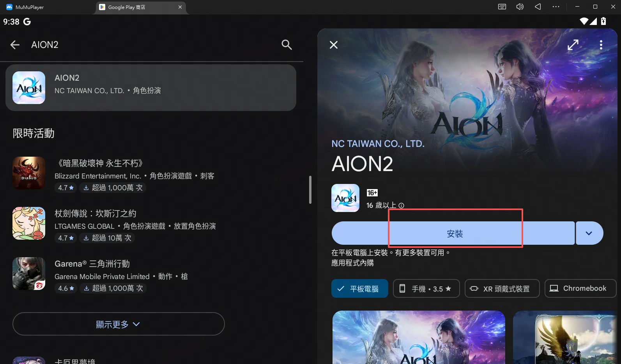
Task: Select the Chromebook device chip
Action: [580, 288]
